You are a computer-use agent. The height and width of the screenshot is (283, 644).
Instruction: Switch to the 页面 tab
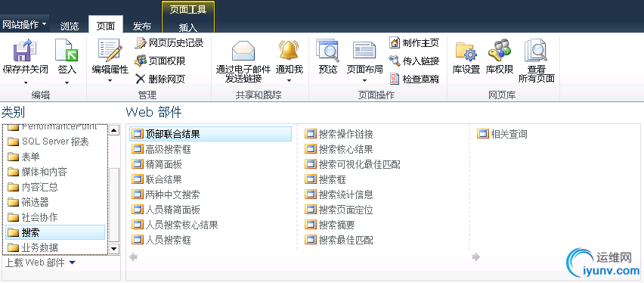point(106,26)
